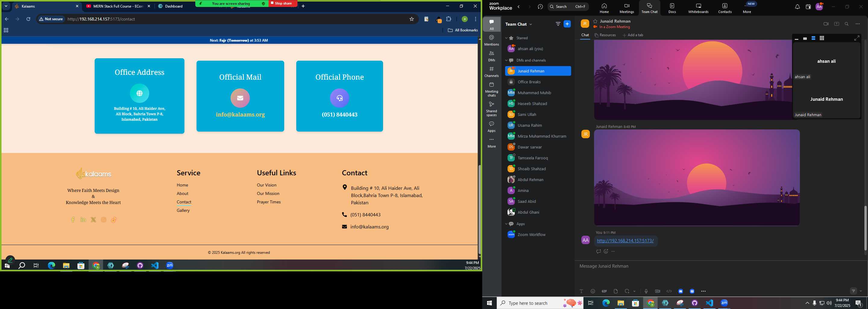Open the GIF picker
Image resolution: width=868 pixels, height=309 pixels.
coord(604,291)
